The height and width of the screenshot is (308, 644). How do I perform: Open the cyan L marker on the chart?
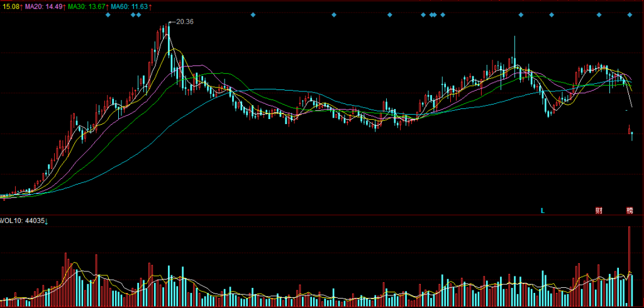[542, 210]
